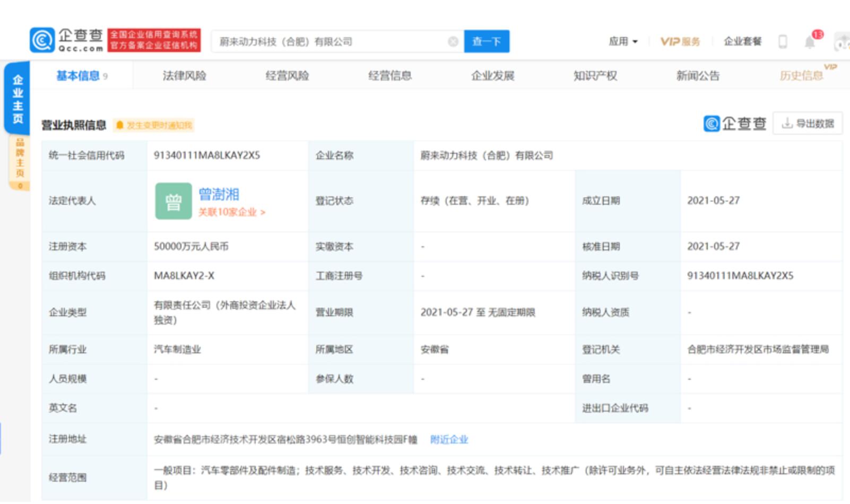Screen dimensions: 850x504
Task: Click the Qcc.com logo in the header
Action: coord(67,40)
